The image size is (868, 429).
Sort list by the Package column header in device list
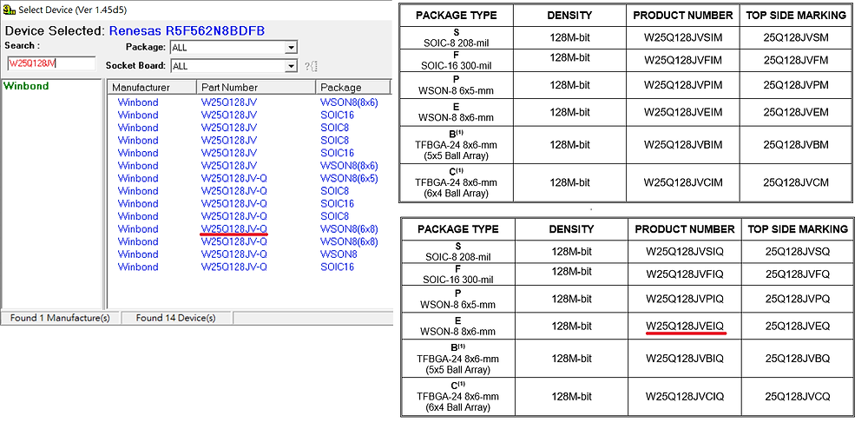tap(352, 88)
